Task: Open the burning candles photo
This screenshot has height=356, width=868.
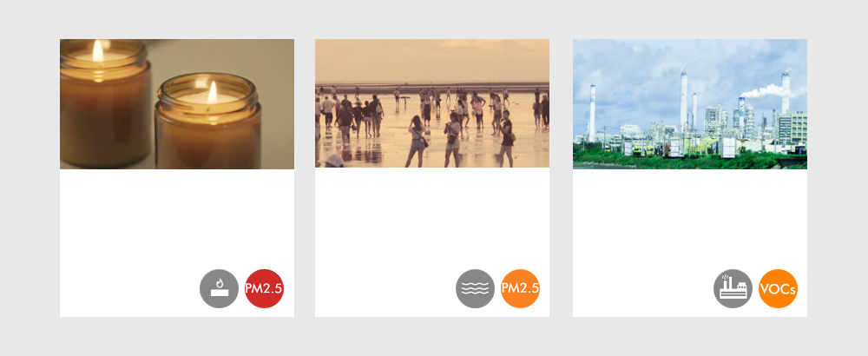Action: point(177,104)
